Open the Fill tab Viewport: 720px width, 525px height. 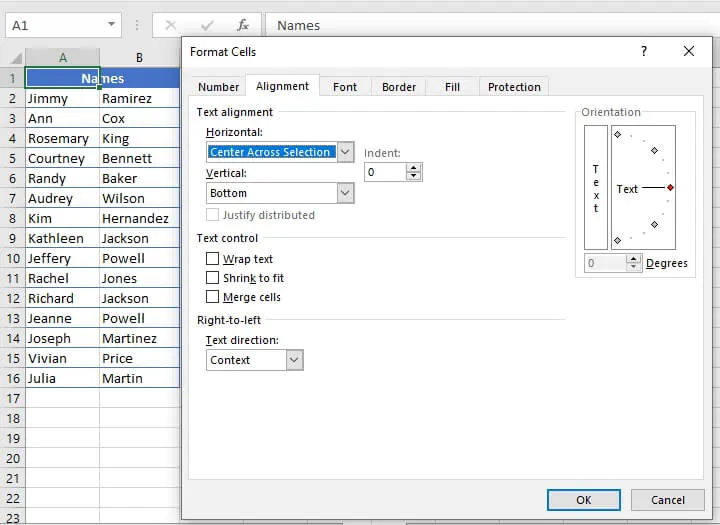pyautogui.click(x=452, y=87)
